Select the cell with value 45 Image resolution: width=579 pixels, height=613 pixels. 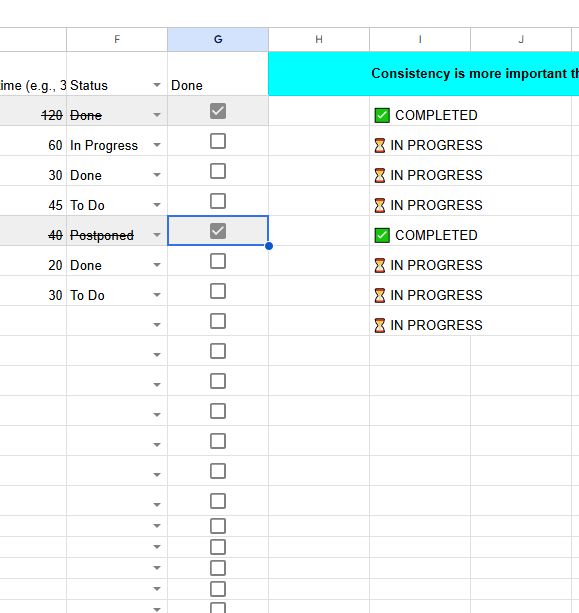tap(33, 201)
